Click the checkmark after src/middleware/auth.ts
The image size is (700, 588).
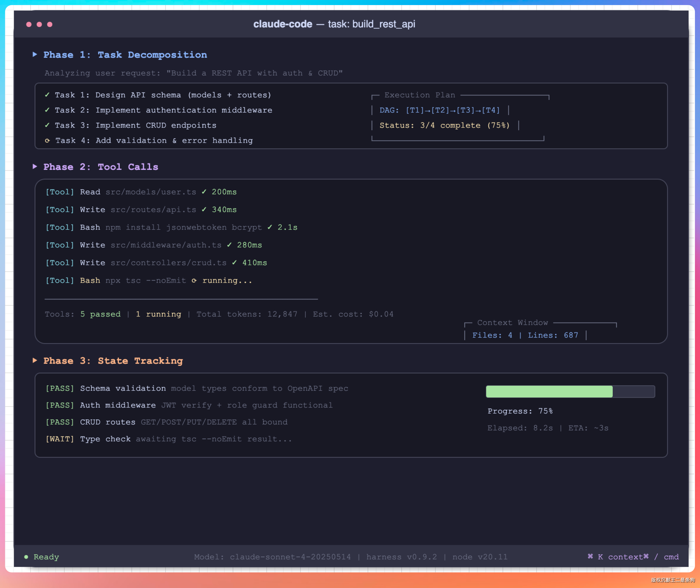(x=229, y=245)
